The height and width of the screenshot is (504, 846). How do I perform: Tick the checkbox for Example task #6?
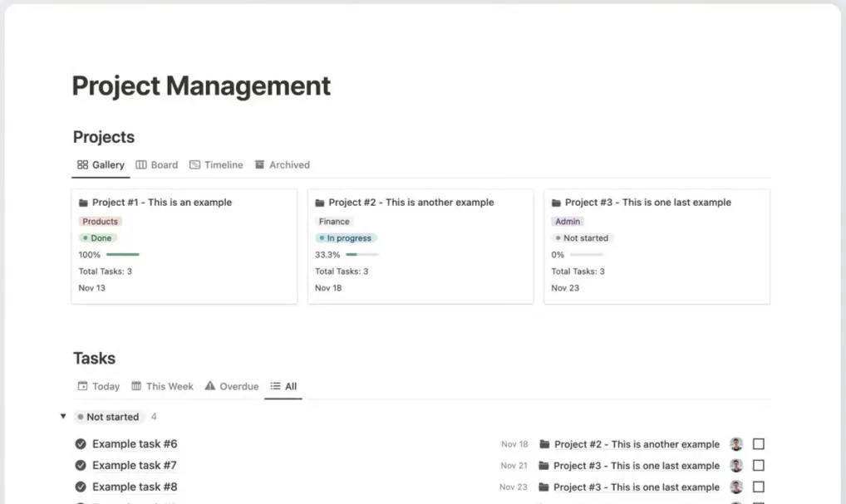point(758,444)
